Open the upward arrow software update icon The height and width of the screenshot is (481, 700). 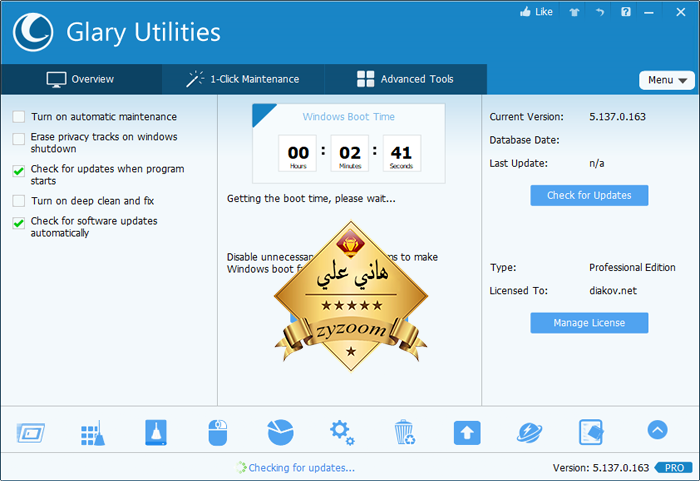pyautogui.click(x=467, y=433)
